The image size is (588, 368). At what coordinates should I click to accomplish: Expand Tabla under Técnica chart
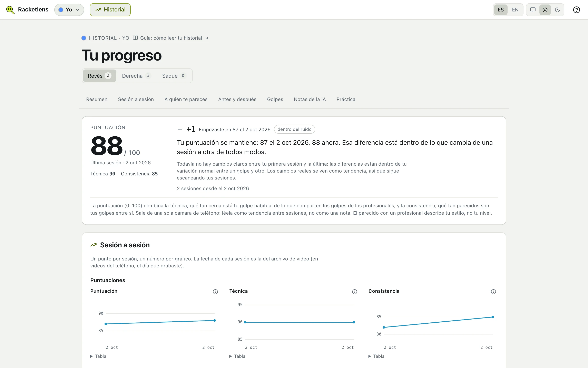pyautogui.click(x=237, y=356)
